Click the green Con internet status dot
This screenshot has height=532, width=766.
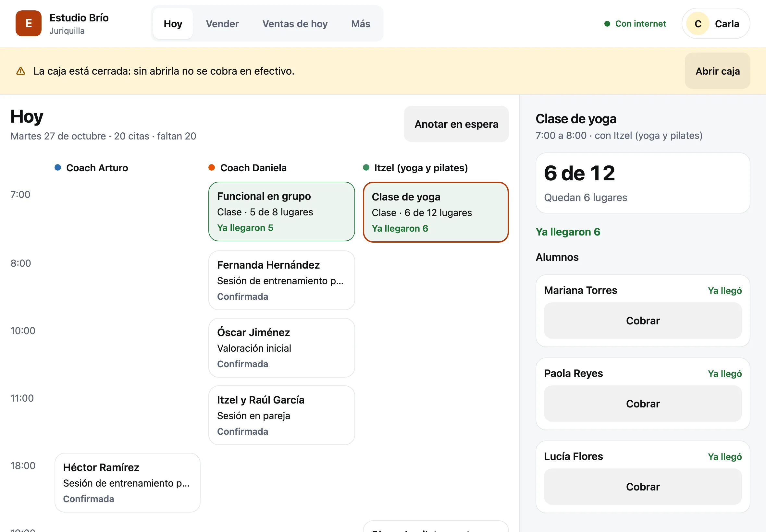(x=607, y=24)
